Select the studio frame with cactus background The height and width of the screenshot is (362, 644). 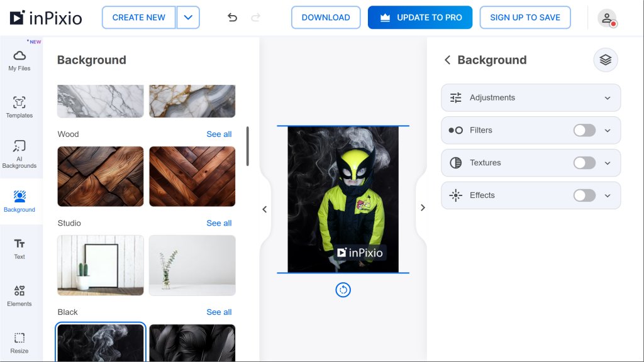[101, 266]
